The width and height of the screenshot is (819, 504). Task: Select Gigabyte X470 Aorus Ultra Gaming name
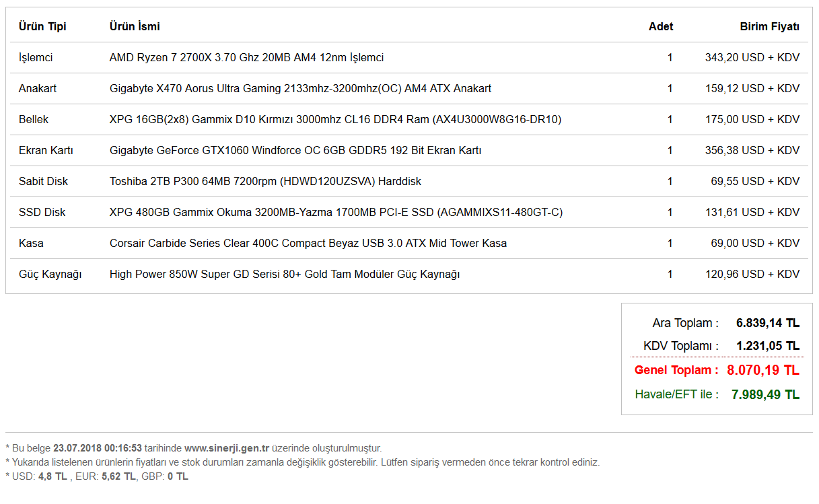tap(300, 89)
